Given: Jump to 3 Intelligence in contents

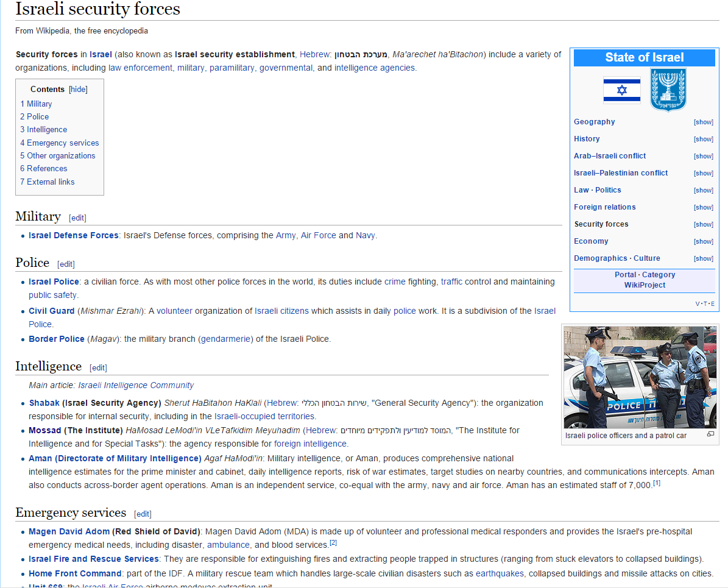Looking at the screenshot, I should (x=44, y=130).
